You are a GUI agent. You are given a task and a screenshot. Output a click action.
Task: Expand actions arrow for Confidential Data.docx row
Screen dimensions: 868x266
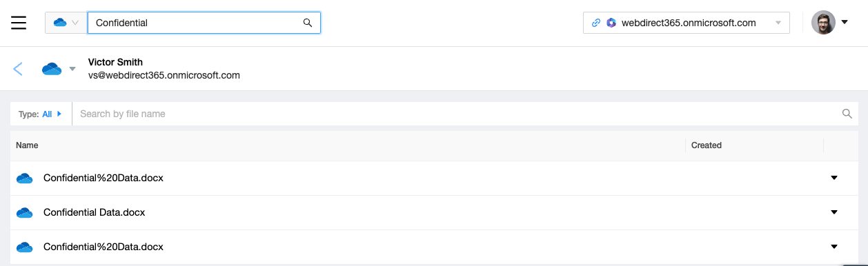pyautogui.click(x=834, y=212)
